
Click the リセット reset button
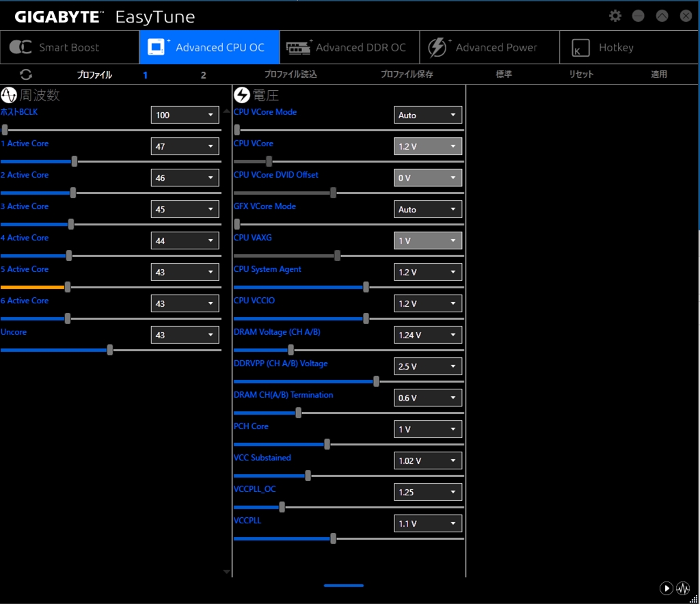(x=581, y=74)
